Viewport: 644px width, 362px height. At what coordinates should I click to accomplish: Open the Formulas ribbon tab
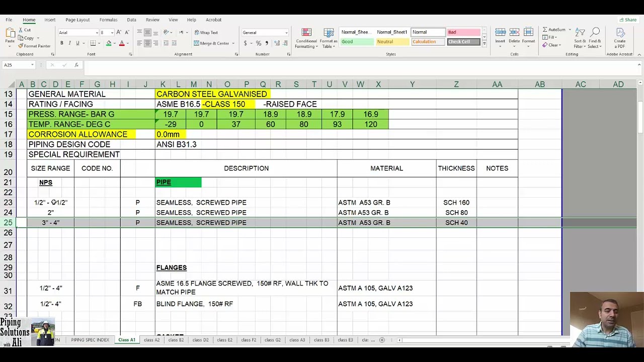[x=108, y=20]
